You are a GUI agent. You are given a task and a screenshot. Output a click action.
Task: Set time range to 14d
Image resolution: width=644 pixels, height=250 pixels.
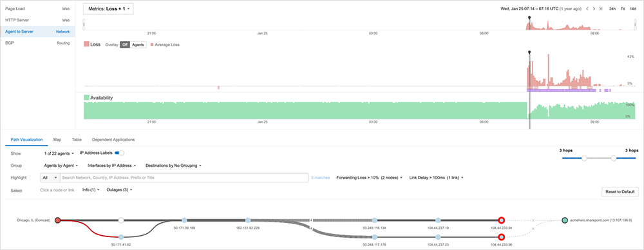point(633,8)
